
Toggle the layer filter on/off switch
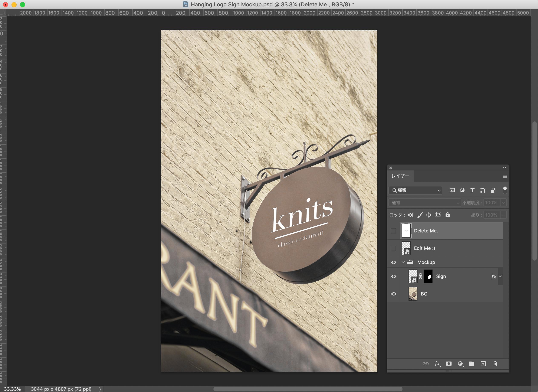pyautogui.click(x=505, y=190)
